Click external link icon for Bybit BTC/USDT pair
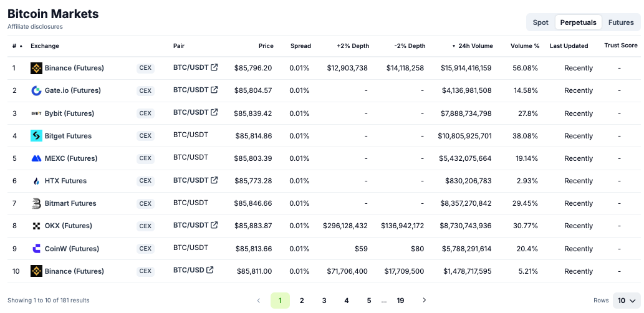This screenshot has height=313, width=644. 214,112
